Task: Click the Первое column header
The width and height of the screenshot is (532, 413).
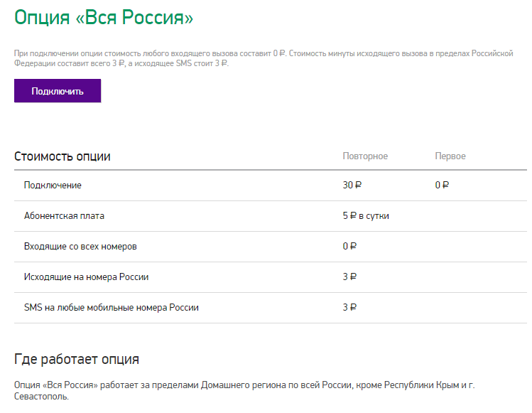Action: coord(450,156)
